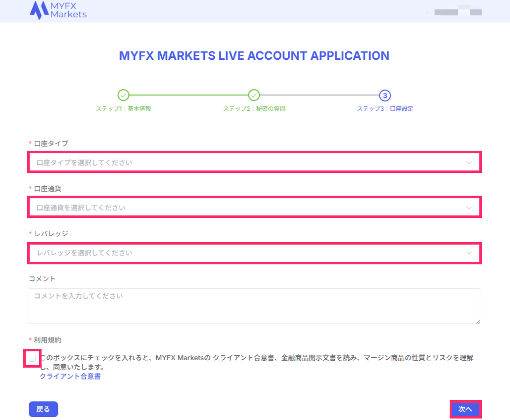Click the chevron arrow in レバレッジ field
This screenshot has width=510, height=420.
click(469, 253)
